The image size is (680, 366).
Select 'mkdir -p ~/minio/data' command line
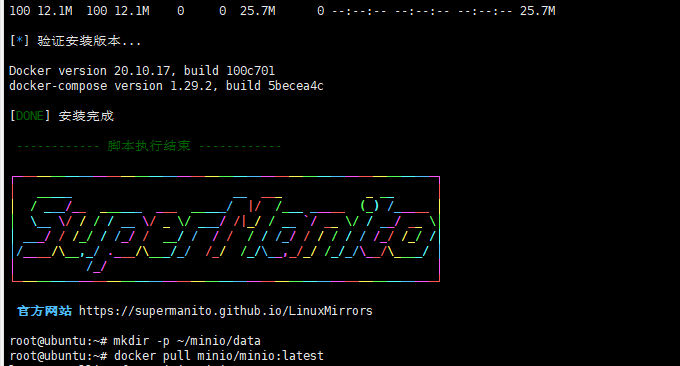pos(135,341)
